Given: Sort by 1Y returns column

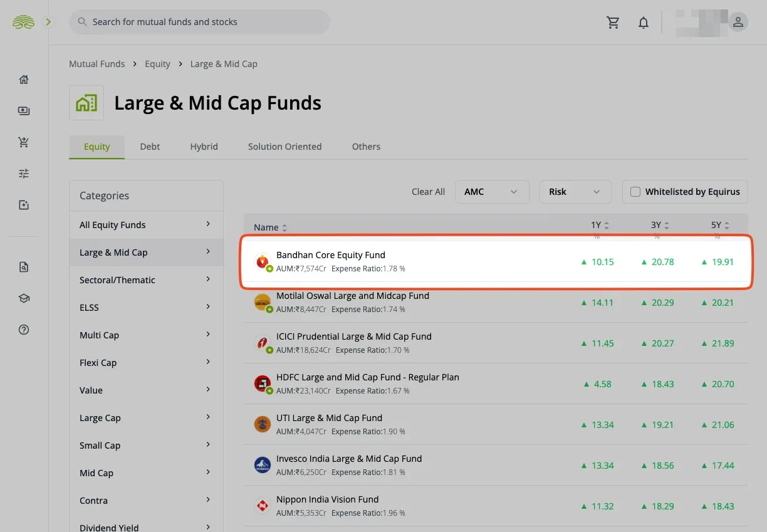Looking at the screenshot, I should pos(606,225).
